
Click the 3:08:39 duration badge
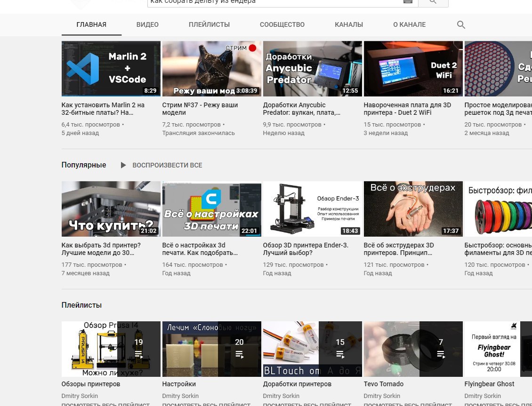(247, 91)
